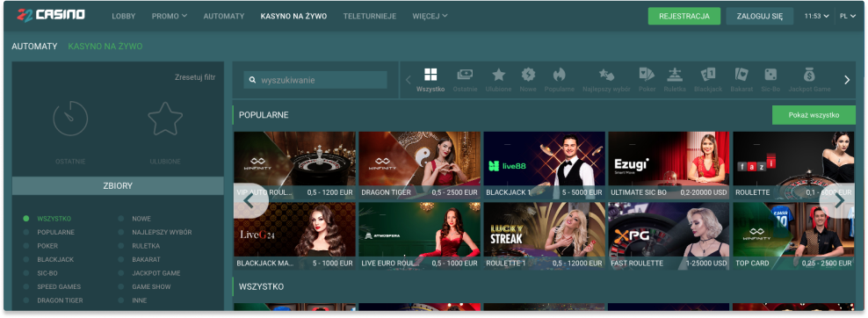Image resolution: width=868 pixels, height=318 pixels.
Task: Open the 11:53 time dropdown
Action: 816,16
